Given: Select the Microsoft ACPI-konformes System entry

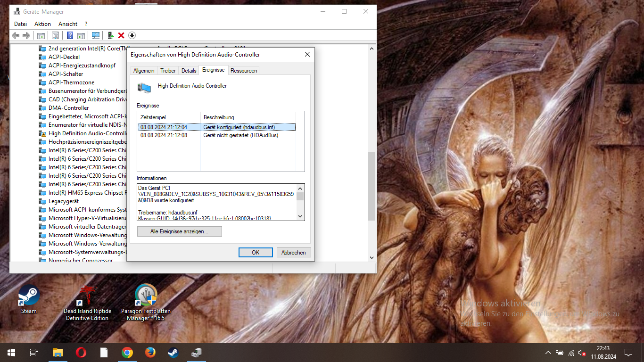Looking at the screenshot, I should pyautogui.click(x=87, y=210).
